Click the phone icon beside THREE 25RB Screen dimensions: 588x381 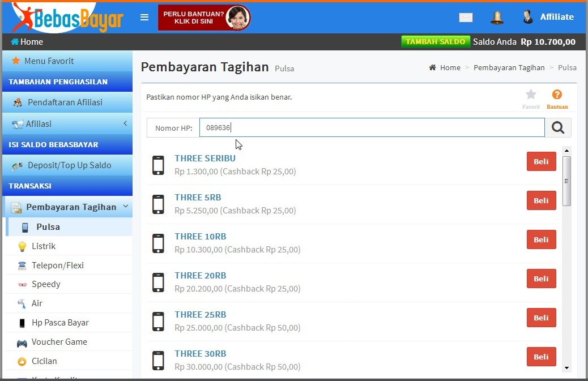point(158,322)
